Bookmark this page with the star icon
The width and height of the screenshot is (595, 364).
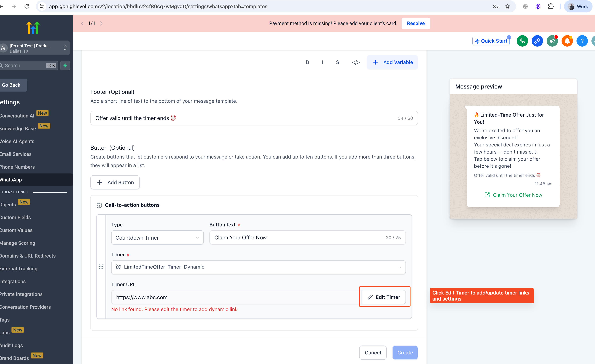click(507, 7)
